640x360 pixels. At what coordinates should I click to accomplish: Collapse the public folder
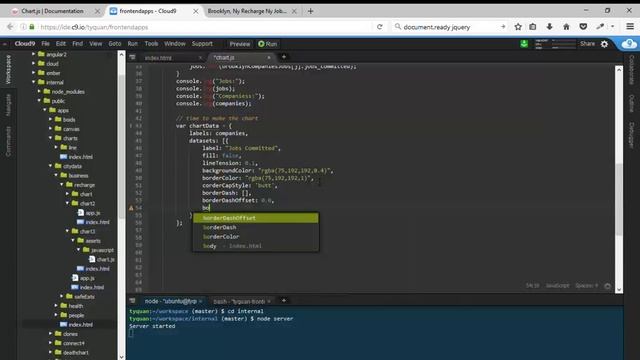click(x=40, y=101)
